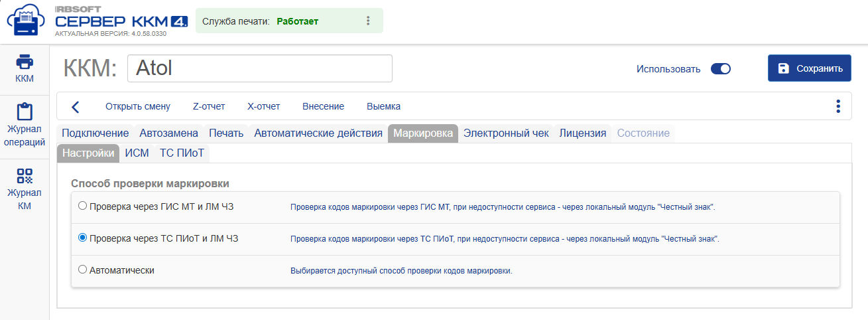Image resolution: width=868 pixels, height=320 pixels.
Task: Click the greyed Состояние tab
Action: coord(643,133)
